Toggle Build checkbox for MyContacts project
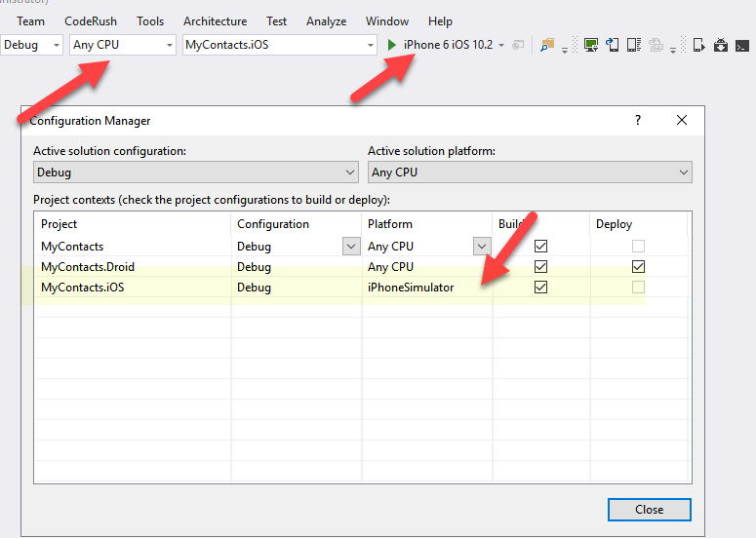The width and height of the screenshot is (756, 538). (x=540, y=247)
